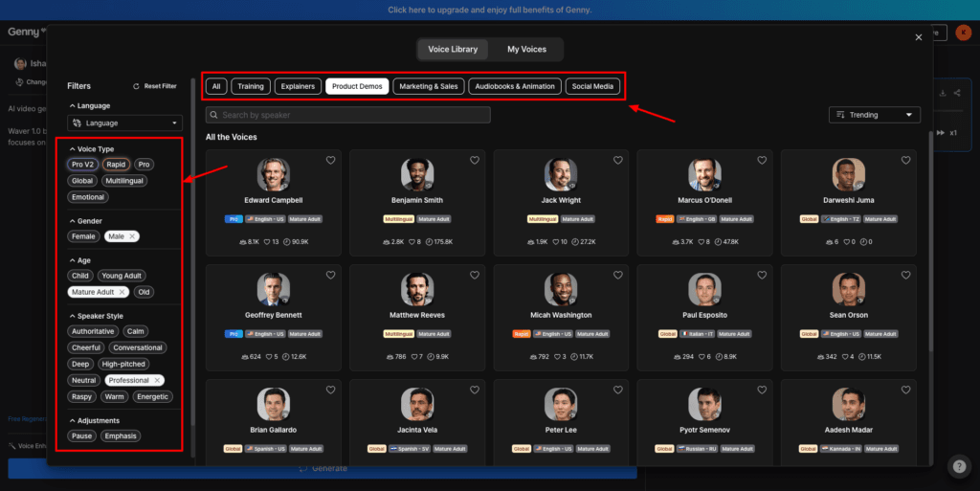Favorite Brian Gallardo with the heart icon
The height and width of the screenshot is (491, 980).
coord(330,391)
